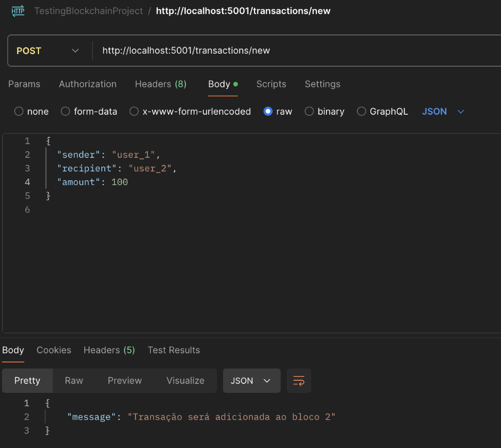Select the GraphQL radio button
501x448 pixels.
pyautogui.click(x=361, y=111)
